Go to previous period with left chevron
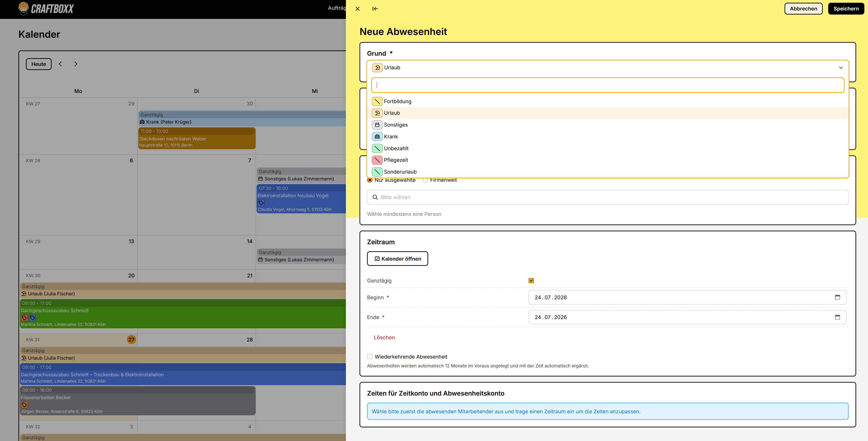 [60, 64]
